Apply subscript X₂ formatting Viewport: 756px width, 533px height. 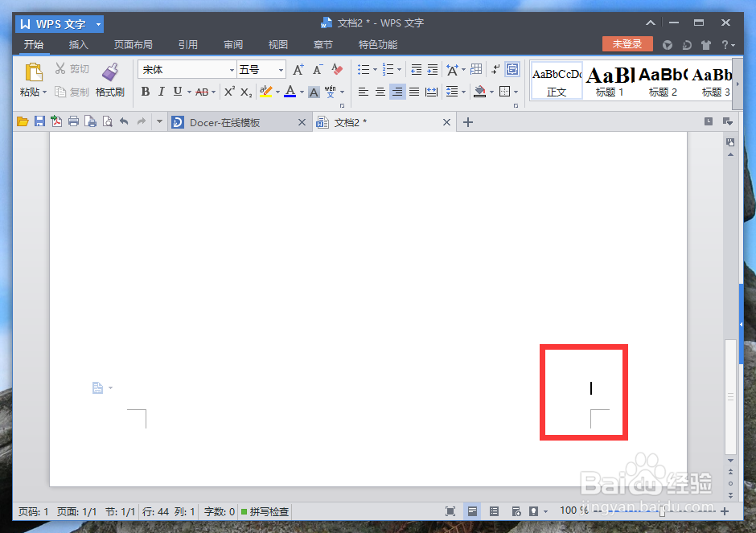pyautogui.click(x=246, y=92)
